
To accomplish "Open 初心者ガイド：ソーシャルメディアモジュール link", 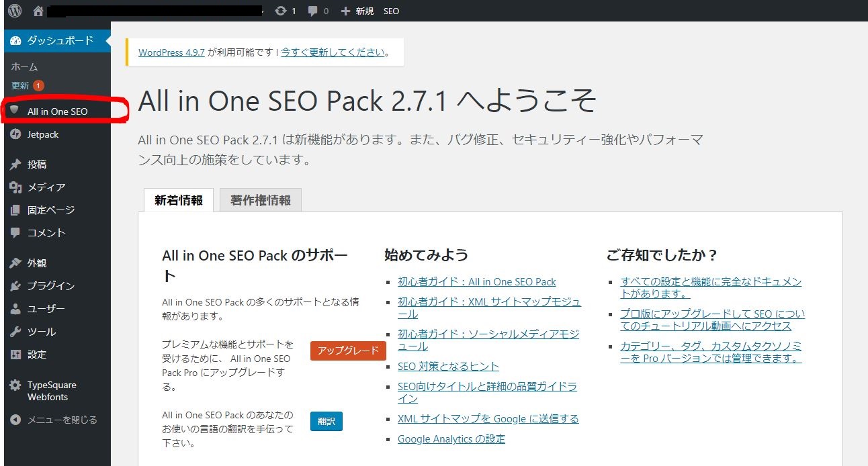I will (x=488, y=340).
